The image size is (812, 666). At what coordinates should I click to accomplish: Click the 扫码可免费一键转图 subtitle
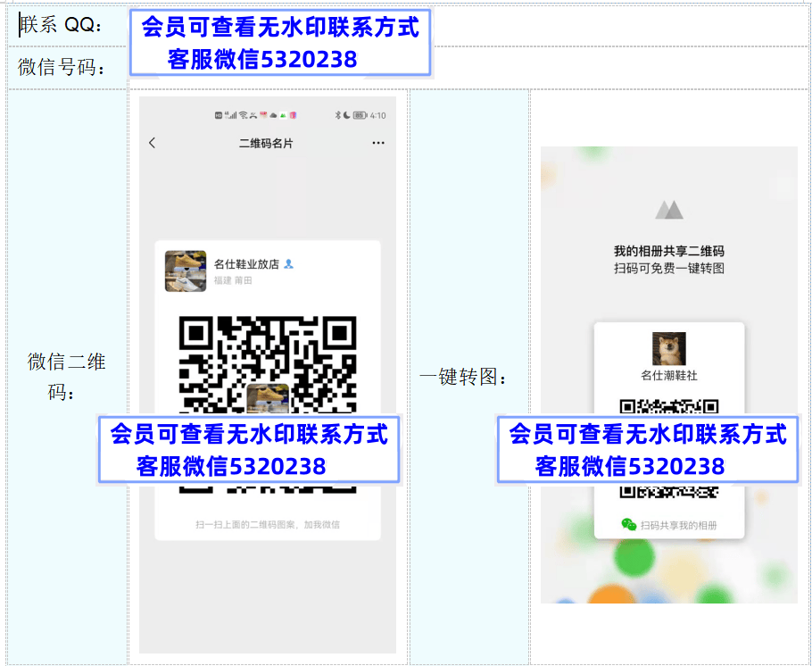pyautogui.click(x=668, y=269)
